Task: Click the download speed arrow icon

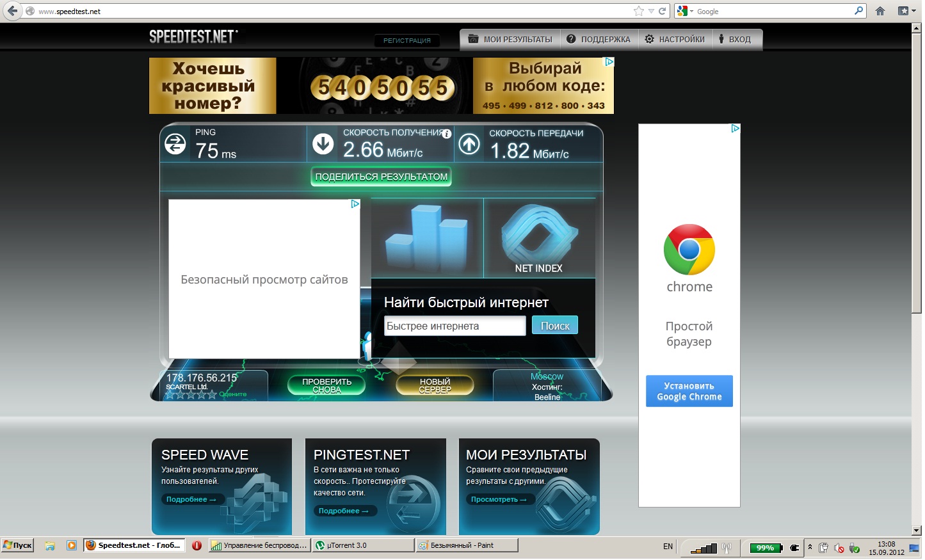Action: pos(323,144)
